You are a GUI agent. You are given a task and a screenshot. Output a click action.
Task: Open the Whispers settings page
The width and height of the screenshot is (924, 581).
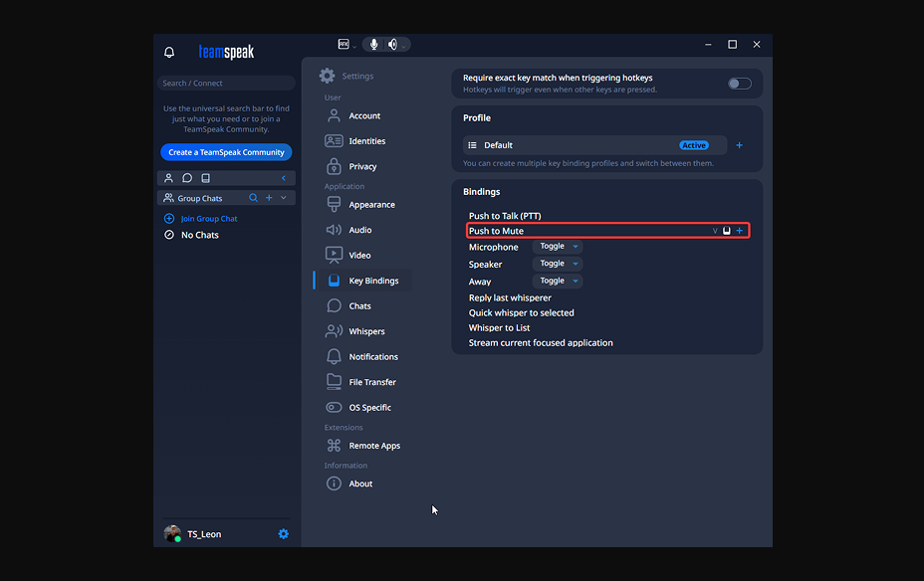[366, 331]
